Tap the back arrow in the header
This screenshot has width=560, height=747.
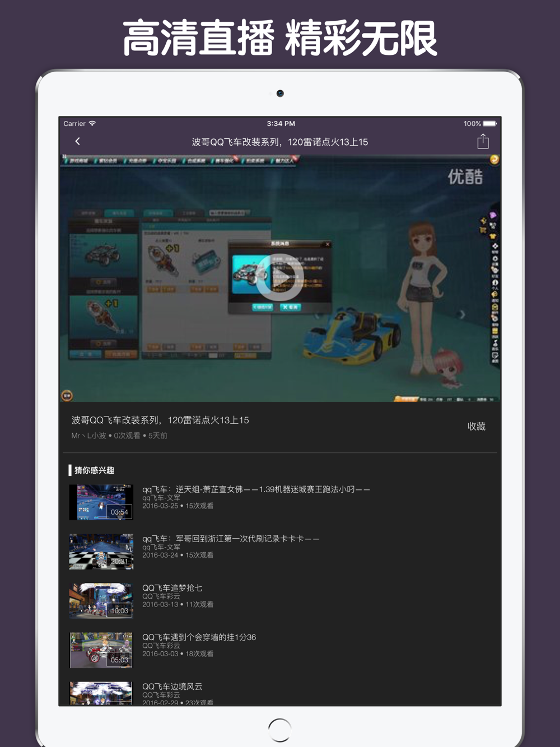point(78,142)
